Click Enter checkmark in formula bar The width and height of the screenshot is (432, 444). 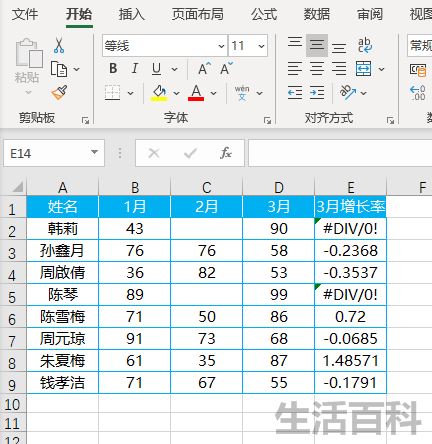click(190, 153)
